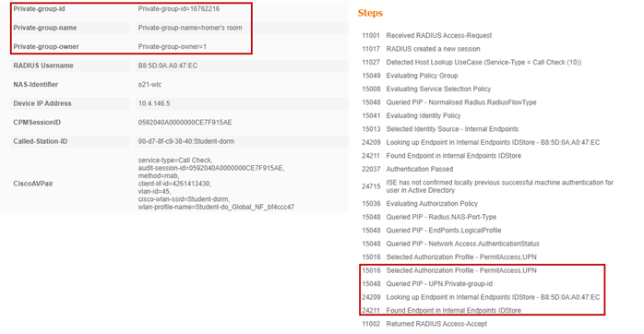Screen dimensions: 644x334
Task: Select the IP value 10.4.146.5
Action: point(154,103)
